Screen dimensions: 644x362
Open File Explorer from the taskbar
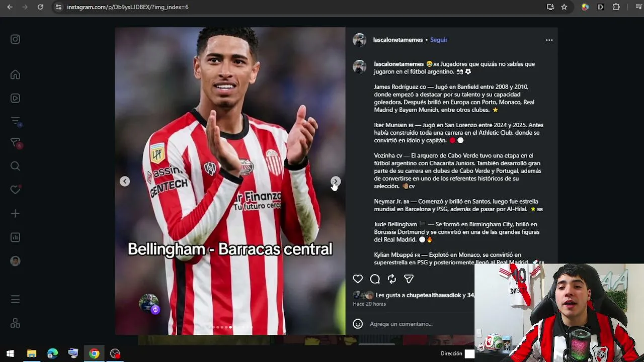tap(32, 353)
